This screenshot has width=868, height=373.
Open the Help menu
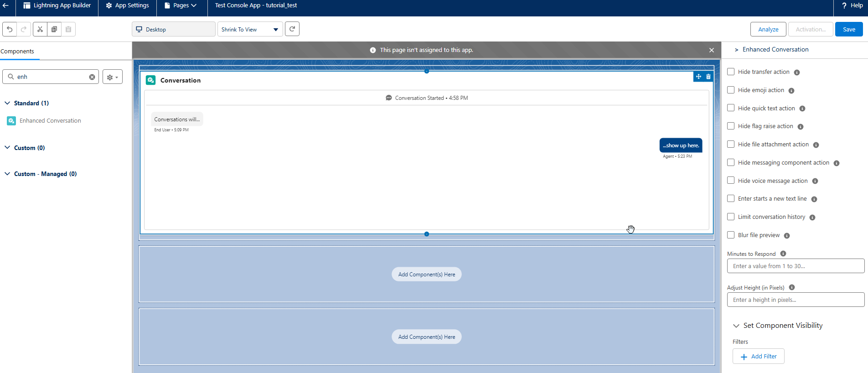852,5
